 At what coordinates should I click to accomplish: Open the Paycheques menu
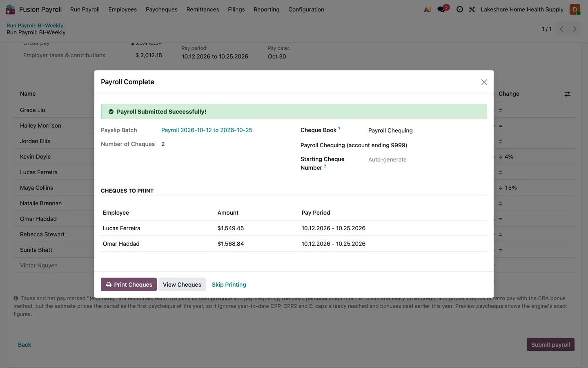click(x=162, y=9)
